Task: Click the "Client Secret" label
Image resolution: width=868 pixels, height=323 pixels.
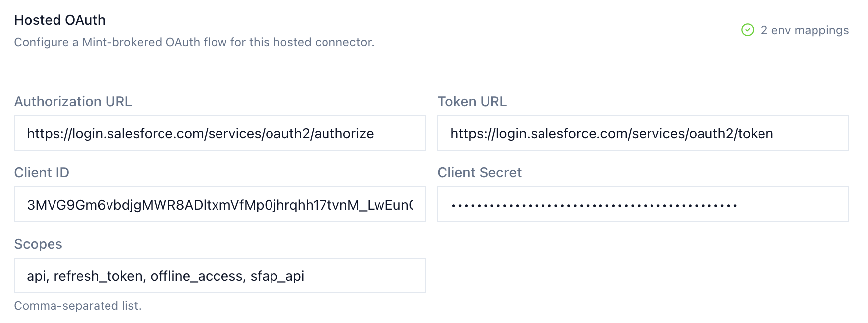Action: point(480,173)
